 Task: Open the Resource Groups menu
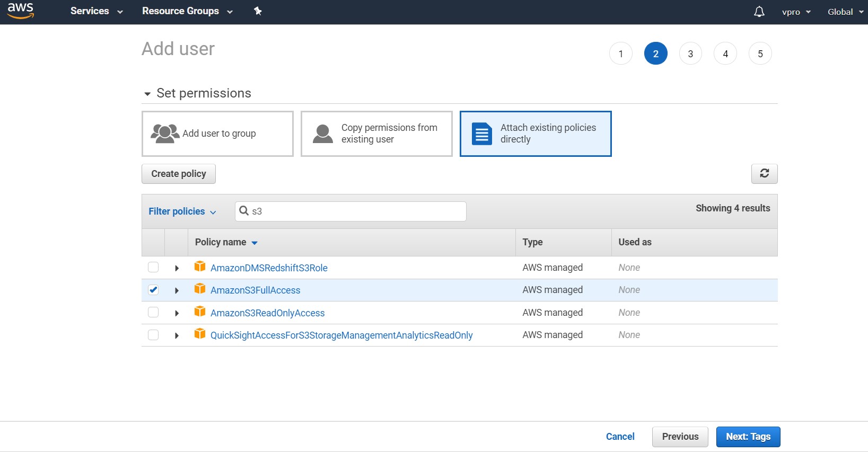coord(187,11)
